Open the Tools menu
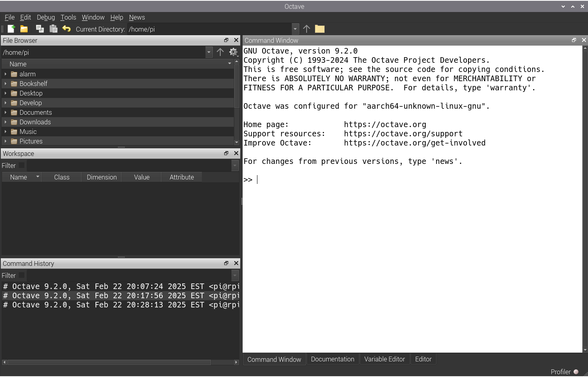Viewport: 588px width, 377px height. pos(68,17)
